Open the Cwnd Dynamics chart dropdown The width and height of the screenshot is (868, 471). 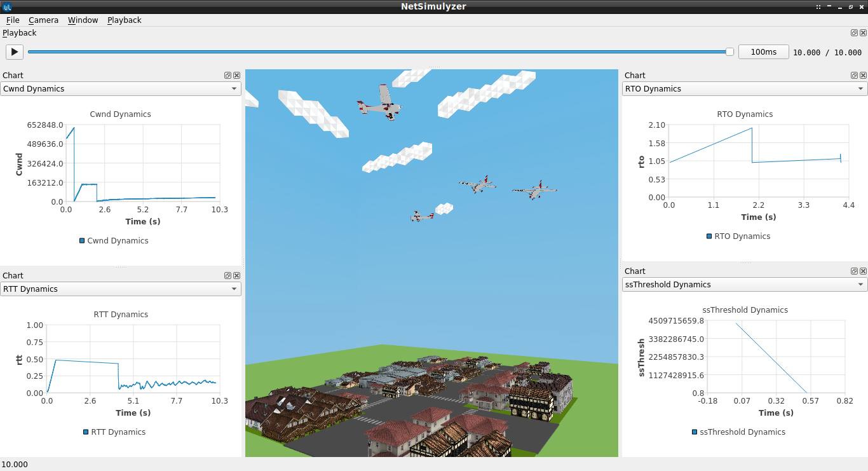(x=121, y=89)
